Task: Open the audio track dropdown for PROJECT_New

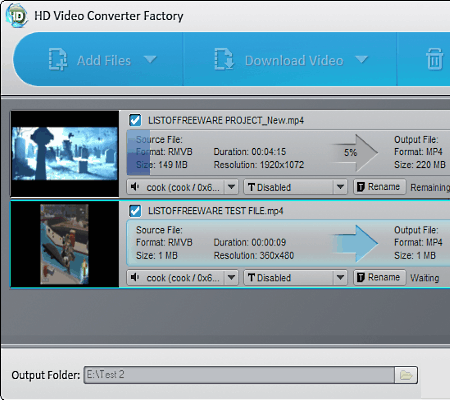Action: point(231,187)
